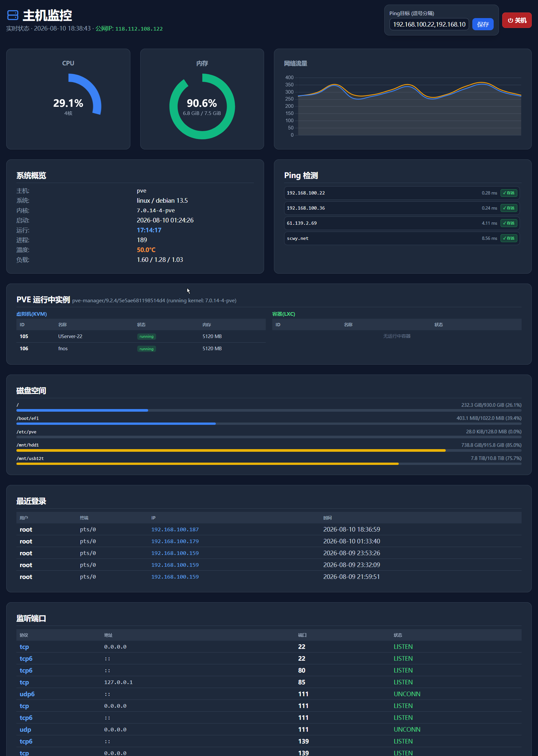Save ping targets with 保存 button
Image resolution: width=538 pixels, height=756 pixels.
coord(483,24)
